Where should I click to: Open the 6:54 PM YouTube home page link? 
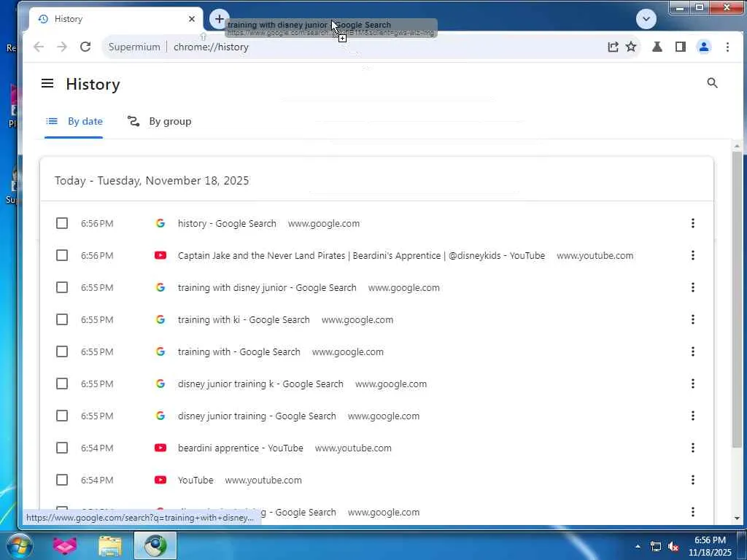click(196, 480)
